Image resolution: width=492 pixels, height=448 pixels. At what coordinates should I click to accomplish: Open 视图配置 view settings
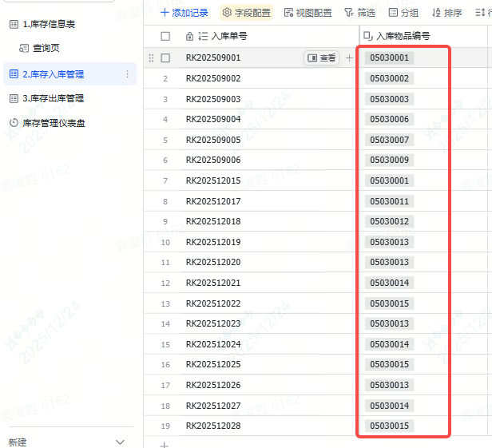(x=309, y=13)
